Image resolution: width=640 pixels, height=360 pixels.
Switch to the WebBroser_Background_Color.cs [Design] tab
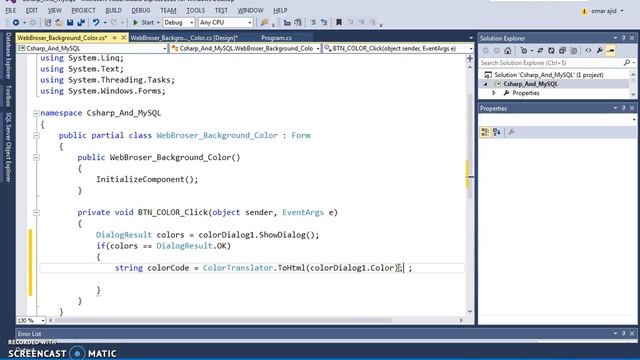click(x=184, y=38)
